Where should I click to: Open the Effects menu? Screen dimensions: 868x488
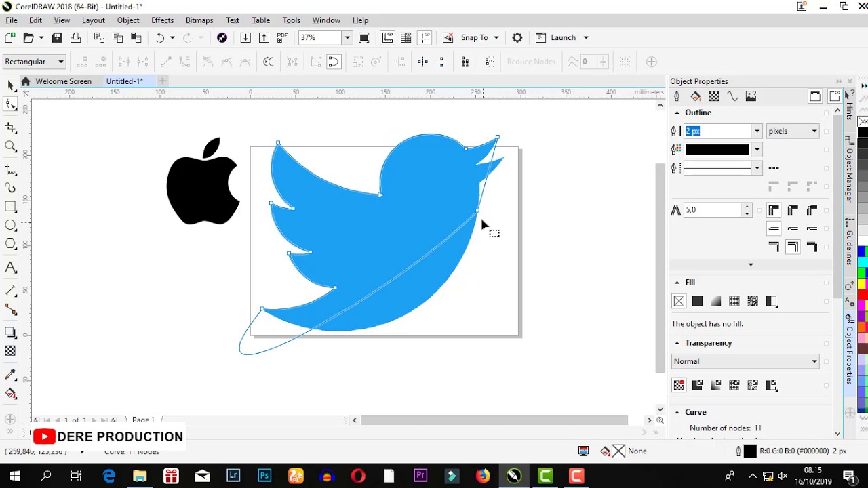coord(162,20)
